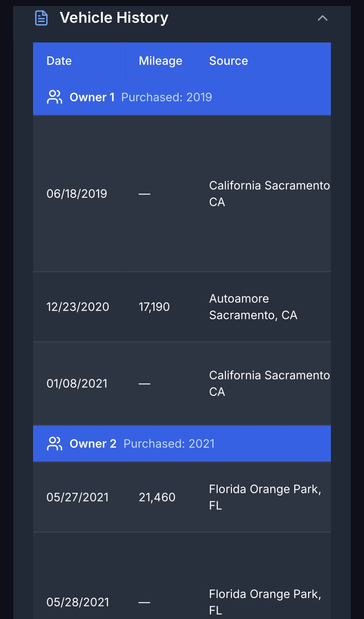Click the 06/18/2019 date entry

pyautogui.click(x=77, y=194)
